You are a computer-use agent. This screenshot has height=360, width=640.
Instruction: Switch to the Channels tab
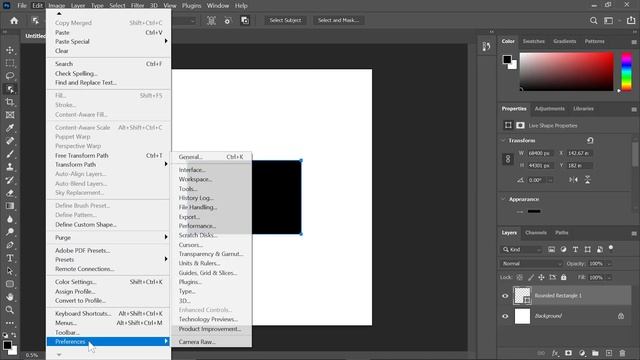[536, 233]
